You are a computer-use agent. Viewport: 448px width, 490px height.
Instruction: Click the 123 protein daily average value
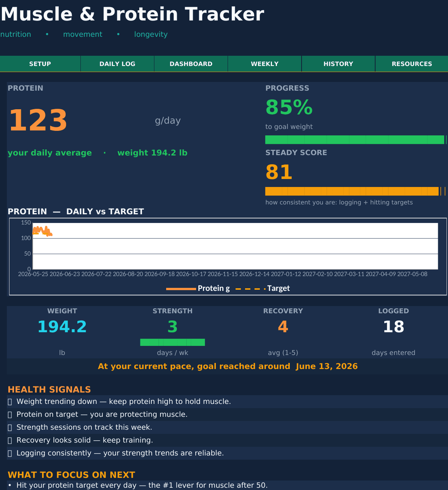38,121
